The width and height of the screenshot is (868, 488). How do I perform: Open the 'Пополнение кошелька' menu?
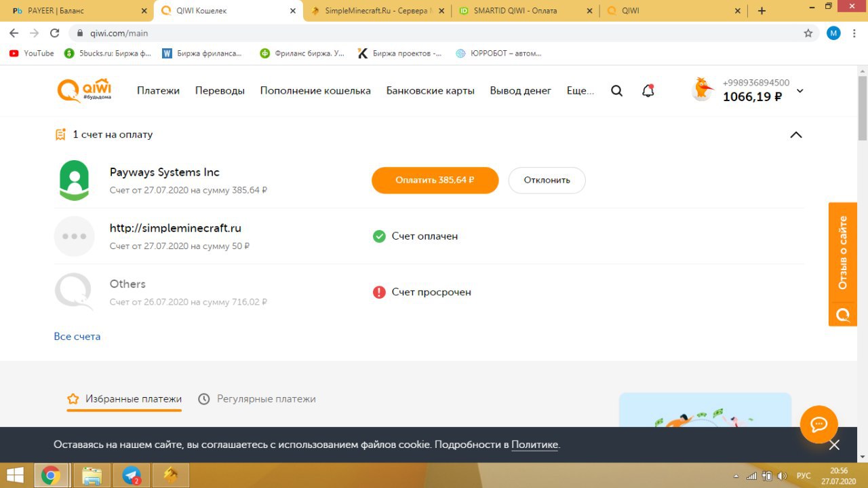click(x=315, y=91)
